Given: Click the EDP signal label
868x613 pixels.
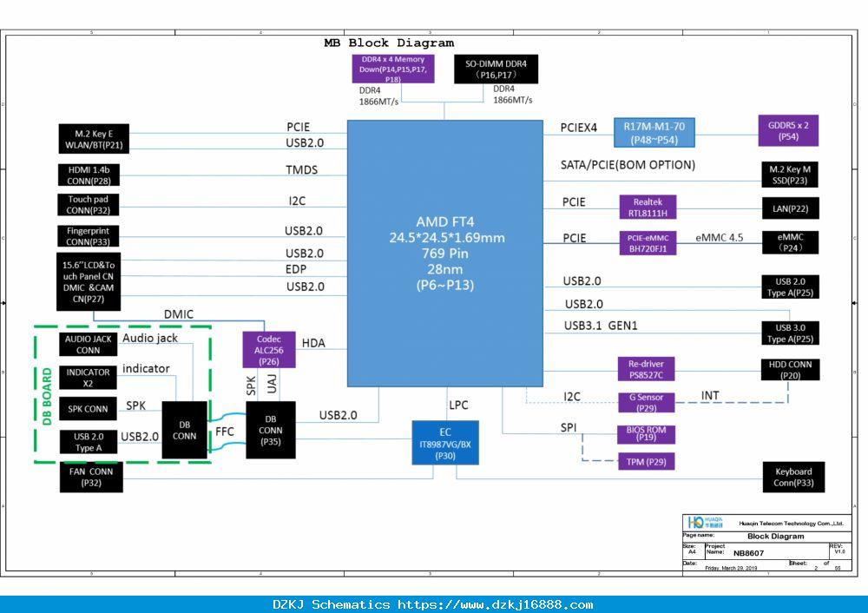Looking at the screenshot, I should [296, 268].
